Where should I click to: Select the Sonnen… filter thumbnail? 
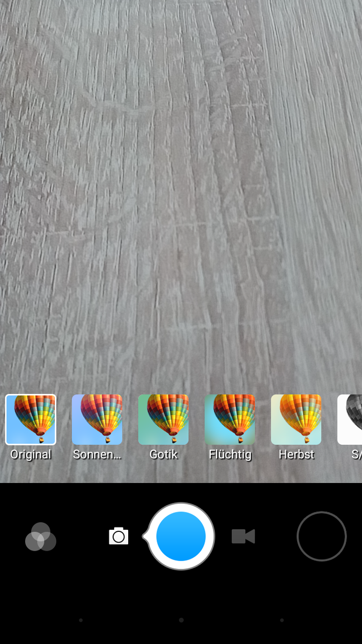pos(97,420)
